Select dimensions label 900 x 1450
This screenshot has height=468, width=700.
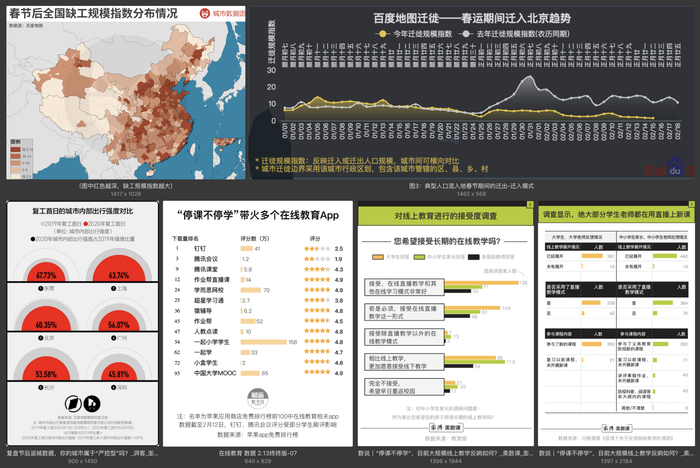(x=83, y=461)
